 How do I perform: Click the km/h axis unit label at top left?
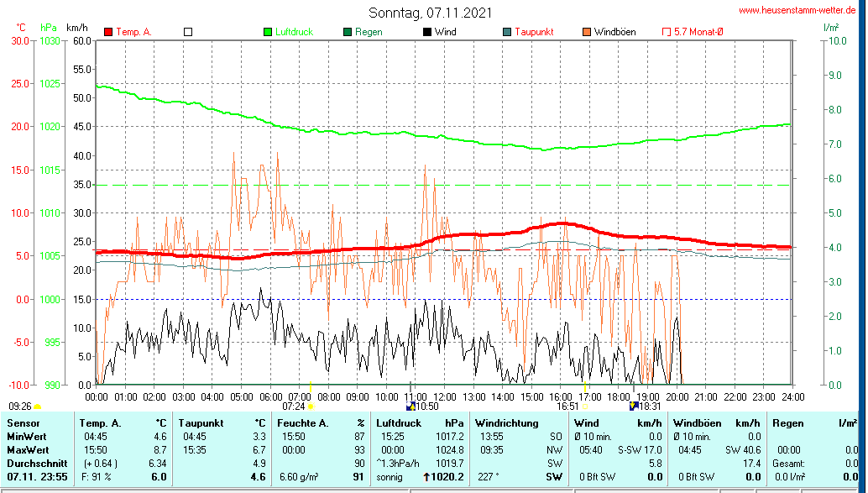[x=77, y=28]
